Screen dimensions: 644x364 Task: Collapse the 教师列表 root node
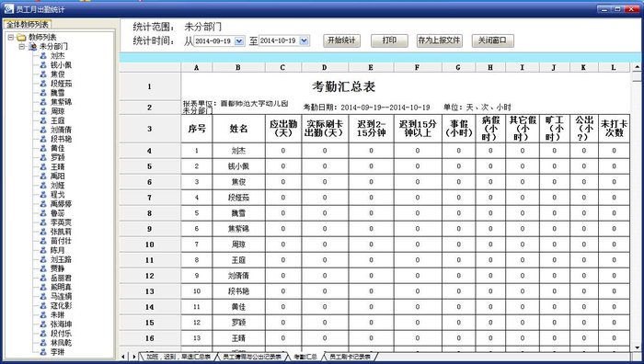[11, 38]
